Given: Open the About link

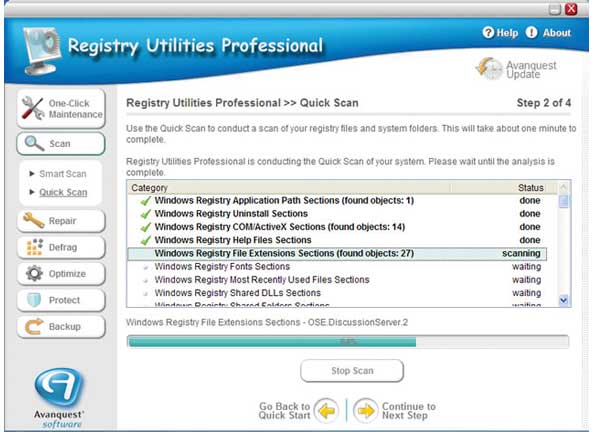Looking at the screenshot, I should 556,33.
